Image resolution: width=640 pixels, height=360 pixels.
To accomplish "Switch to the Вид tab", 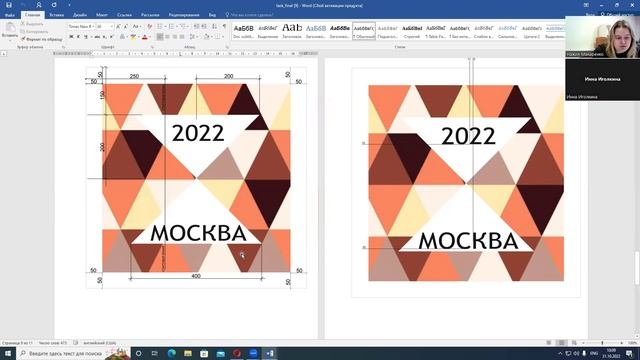I will pyautogui.click(x=212, y=15).
